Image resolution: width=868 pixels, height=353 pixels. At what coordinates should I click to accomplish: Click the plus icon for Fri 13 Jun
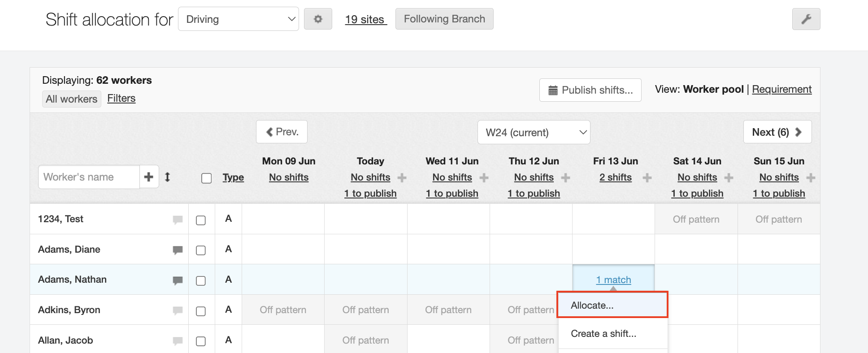[x=647, y=178]
